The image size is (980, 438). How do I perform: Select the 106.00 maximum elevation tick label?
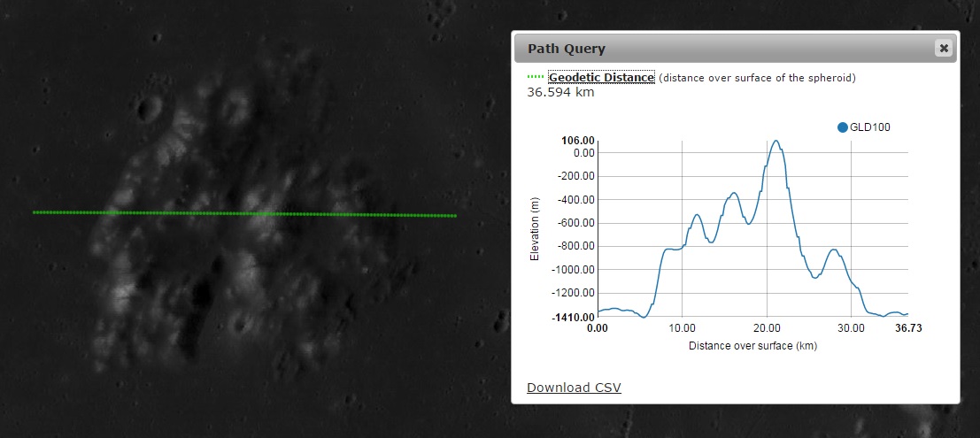[x=579, y=141]
